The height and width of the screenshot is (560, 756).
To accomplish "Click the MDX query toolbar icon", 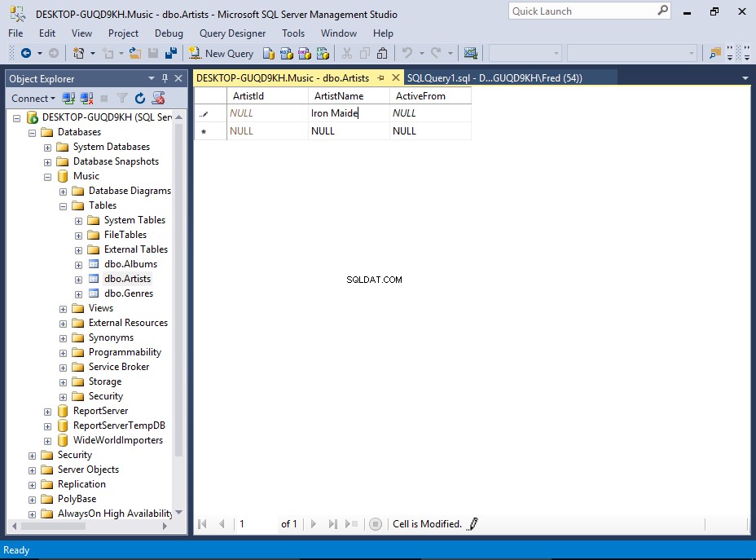I will 287,53.
